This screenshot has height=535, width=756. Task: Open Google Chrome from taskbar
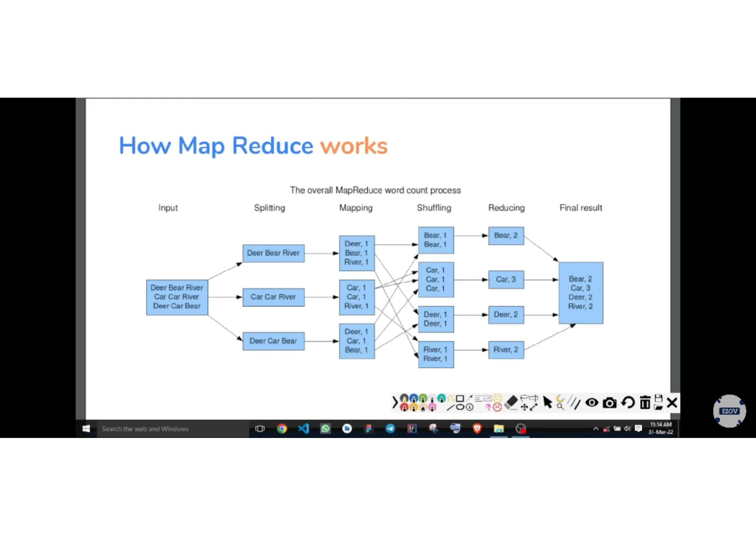pyautogui.click(x=282, y=429)
